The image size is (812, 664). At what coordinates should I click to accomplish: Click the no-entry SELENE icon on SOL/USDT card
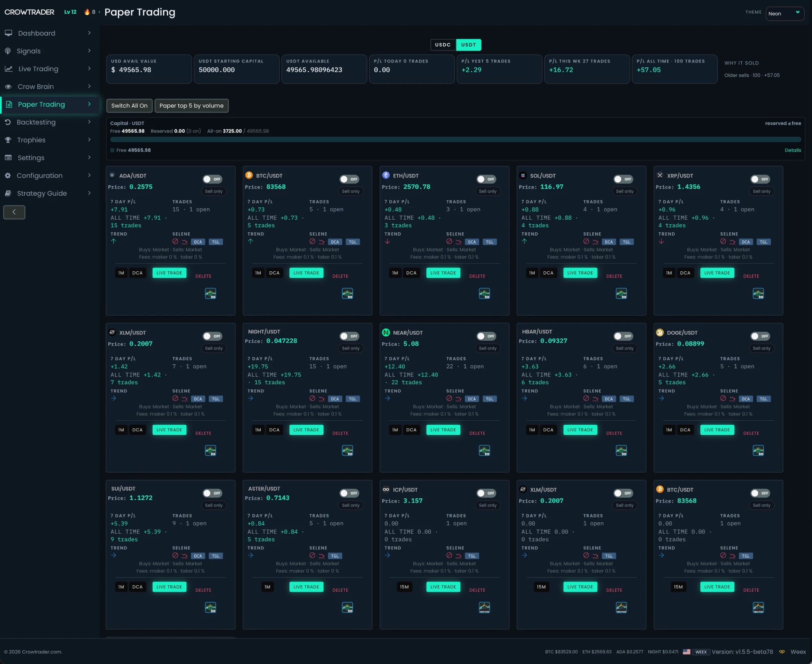586,241
